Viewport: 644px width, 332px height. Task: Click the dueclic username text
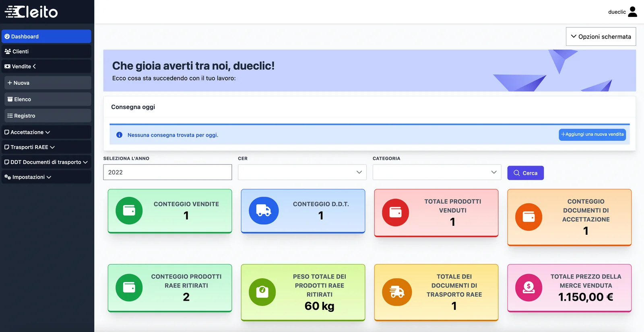click(x=617, y=12)
